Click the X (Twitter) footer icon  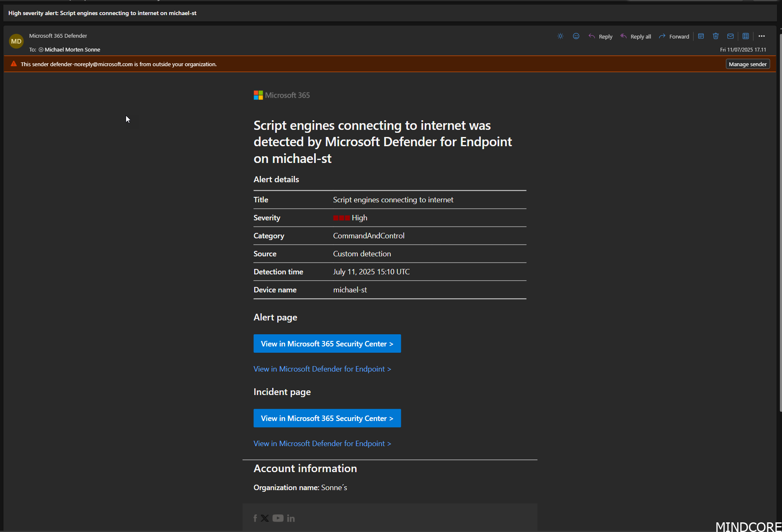(x=265, y=519)
